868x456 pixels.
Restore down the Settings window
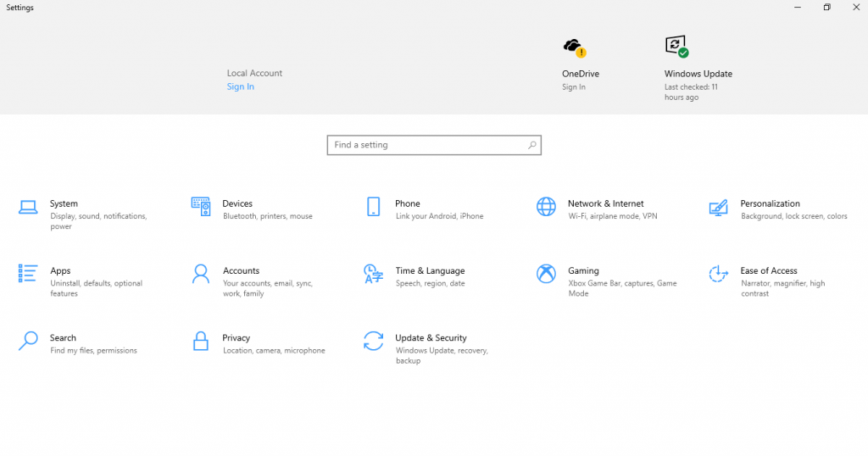827,7
